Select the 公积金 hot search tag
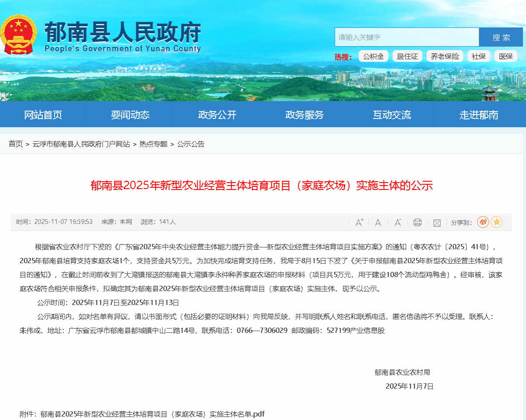The image size is (526, 420). 373,56
